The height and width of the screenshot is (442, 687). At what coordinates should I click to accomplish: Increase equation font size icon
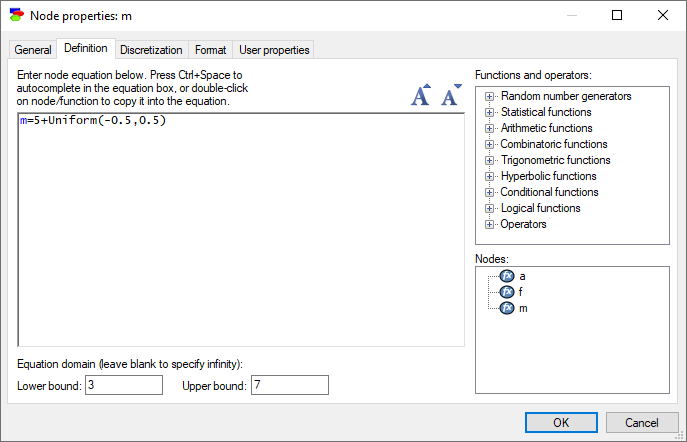421,95
